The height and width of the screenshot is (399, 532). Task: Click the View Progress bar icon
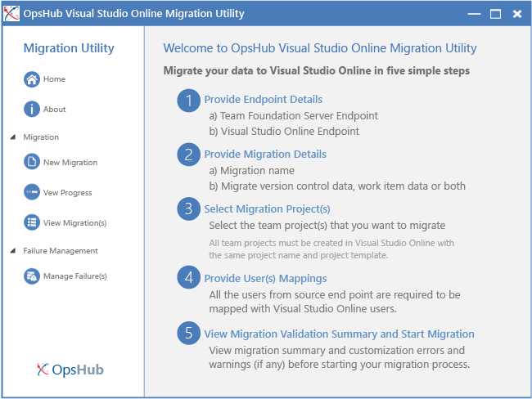click(x=32, y=192)
